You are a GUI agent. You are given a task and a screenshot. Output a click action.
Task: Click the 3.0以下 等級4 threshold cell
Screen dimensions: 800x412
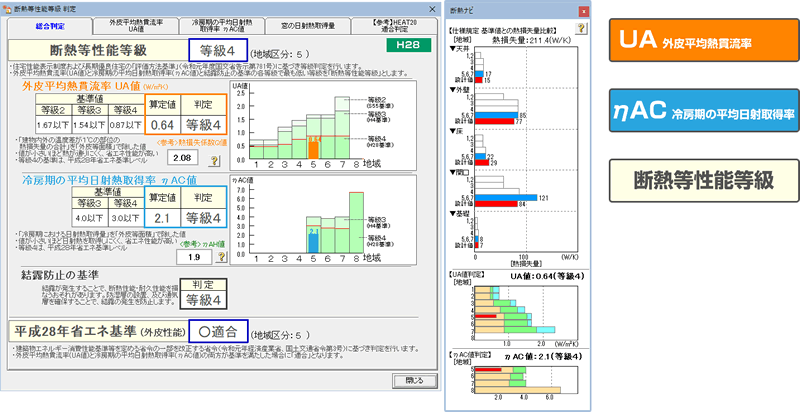click(126, 219)
